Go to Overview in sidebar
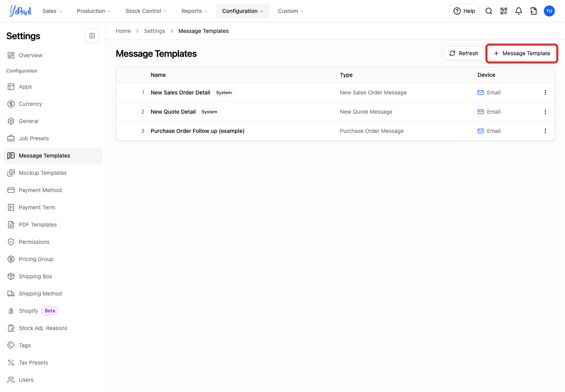The image size is (565, 392). pyautogui.click(x=53, y=55)
